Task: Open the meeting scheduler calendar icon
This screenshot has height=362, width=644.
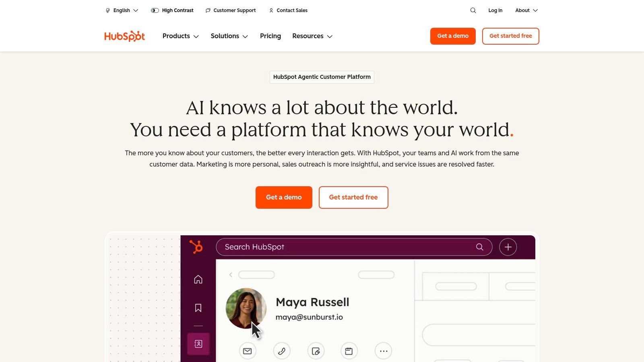Action: [x=349, y=350]
